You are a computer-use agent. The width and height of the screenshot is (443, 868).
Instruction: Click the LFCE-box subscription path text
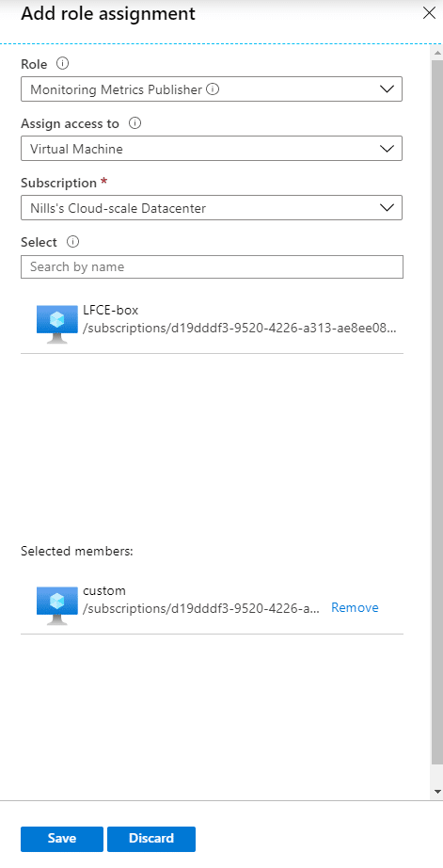240,328
